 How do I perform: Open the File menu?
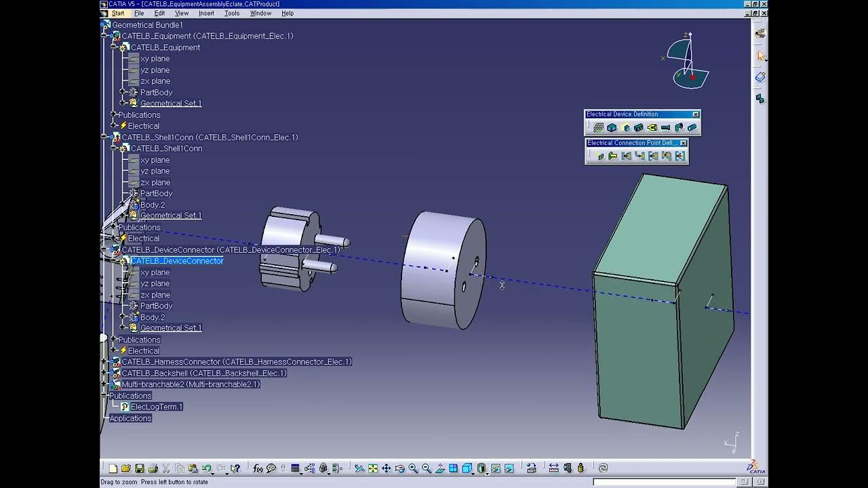pyautogui.click(x=139, y=13)
